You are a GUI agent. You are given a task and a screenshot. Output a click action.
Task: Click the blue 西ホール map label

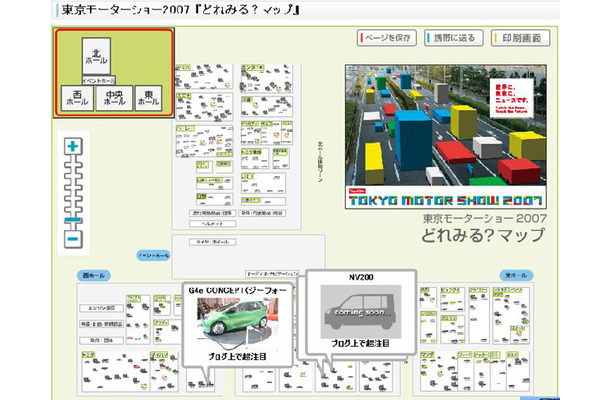coord(94,275)
